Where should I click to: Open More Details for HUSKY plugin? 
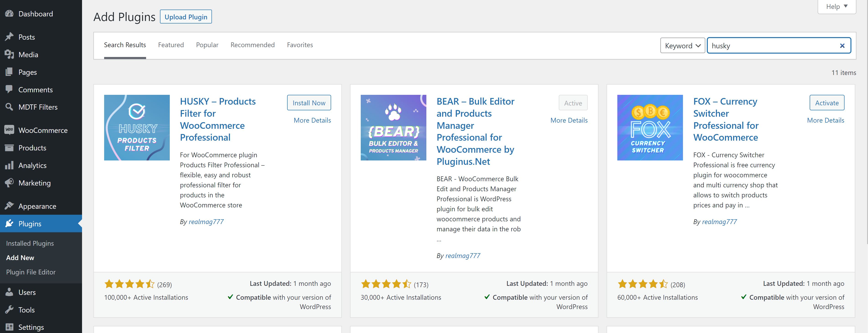(312, 120)
